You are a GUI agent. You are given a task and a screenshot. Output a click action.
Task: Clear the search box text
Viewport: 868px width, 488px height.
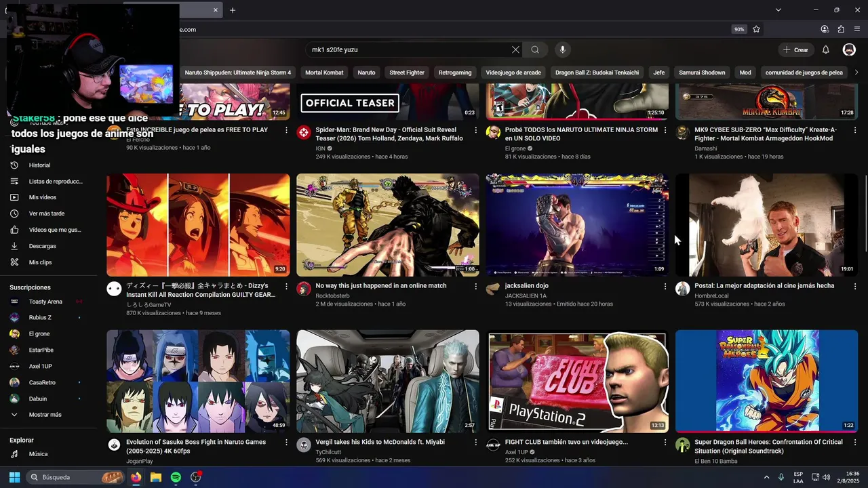click(515, 49)
